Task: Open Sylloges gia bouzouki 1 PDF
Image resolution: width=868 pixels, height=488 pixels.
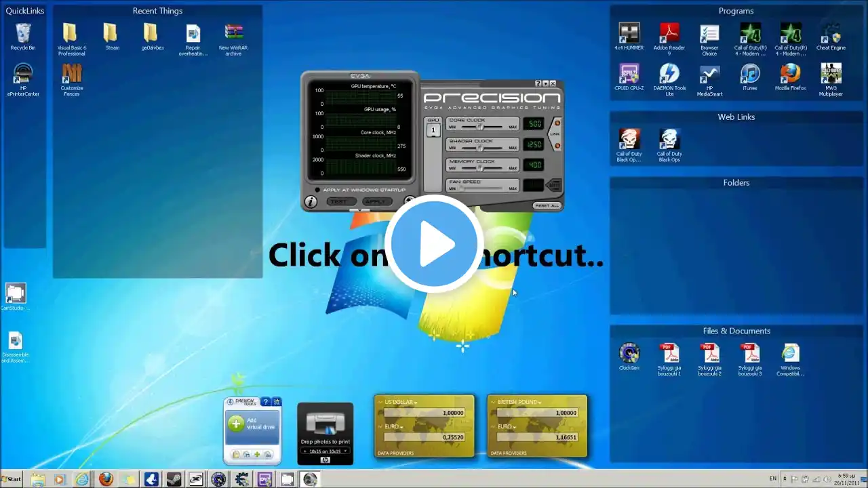Action: pyautogui.click(x=669, y=359)
